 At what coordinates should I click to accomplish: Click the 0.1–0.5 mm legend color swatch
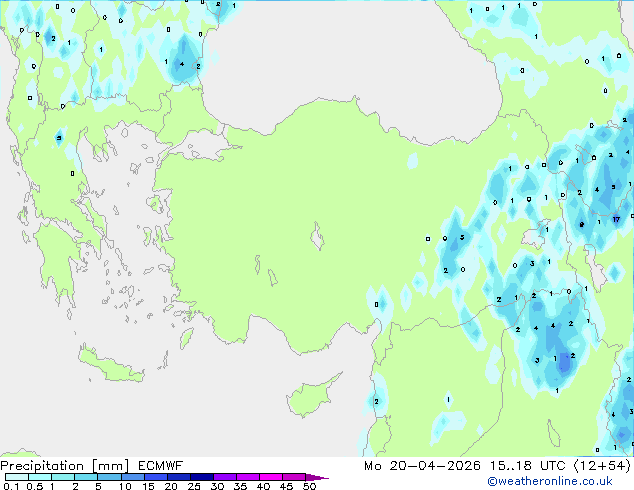(x=17, y=477)
